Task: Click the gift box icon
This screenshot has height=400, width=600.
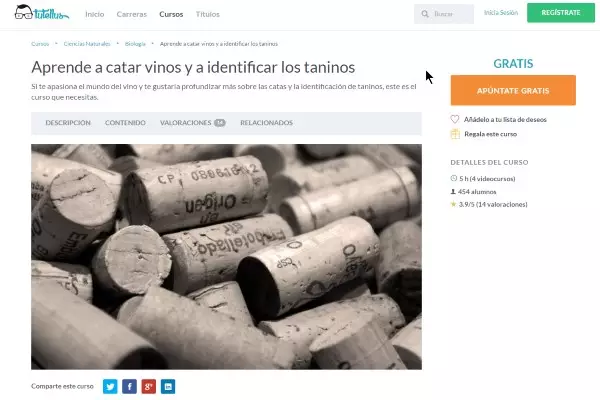Action: click(455, 134)
